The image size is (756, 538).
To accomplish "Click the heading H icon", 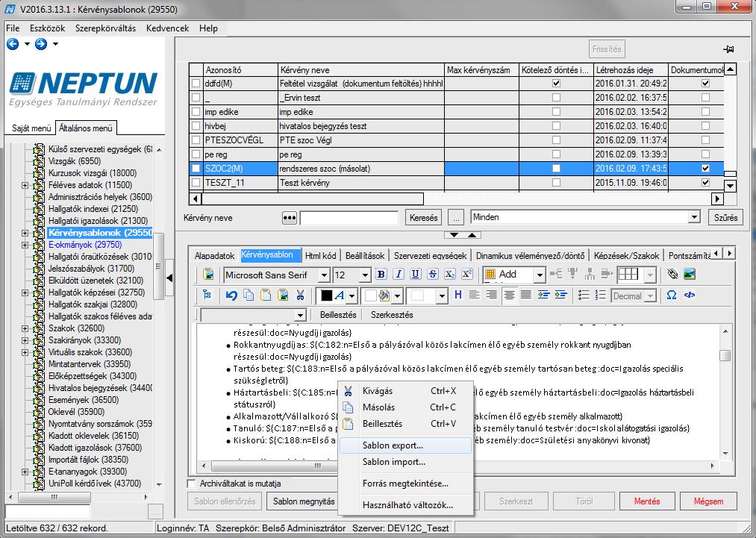I will click(x=458, y=295).
